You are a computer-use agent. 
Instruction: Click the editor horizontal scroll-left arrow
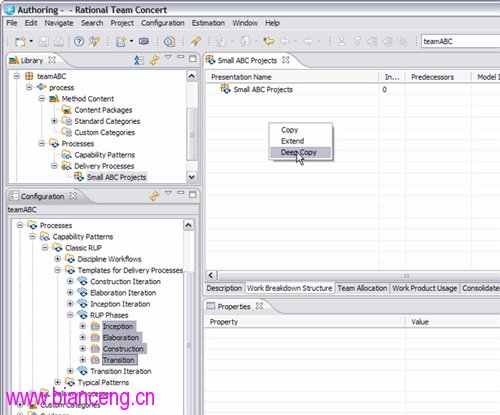(x=211, y=275)
